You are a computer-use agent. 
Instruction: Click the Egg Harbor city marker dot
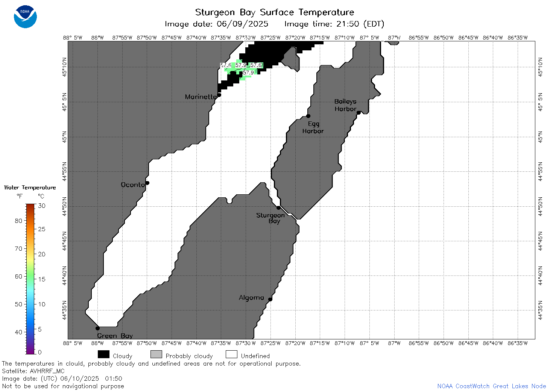pyautogui.click(x=308, y=116)
